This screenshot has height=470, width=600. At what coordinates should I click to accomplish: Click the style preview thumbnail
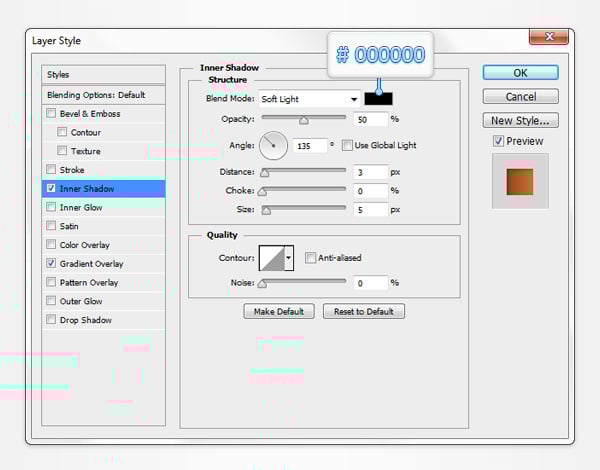(519, 181)
